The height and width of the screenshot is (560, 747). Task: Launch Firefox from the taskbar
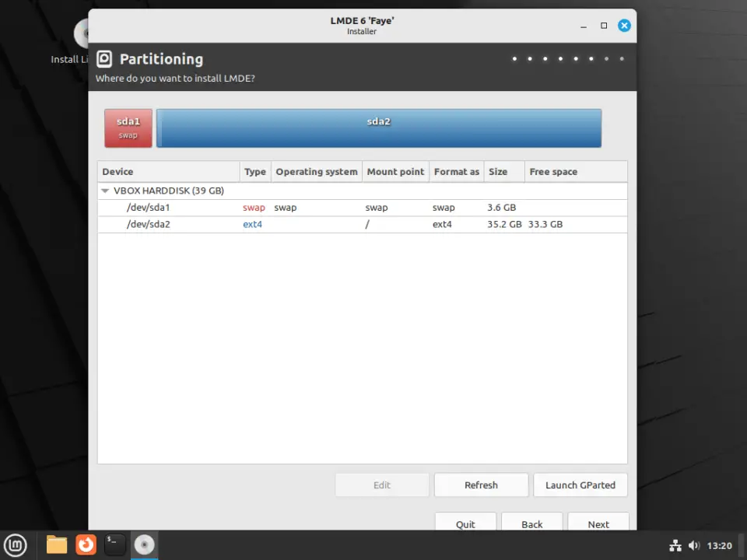pyautogui.click(x=86, y=544)
